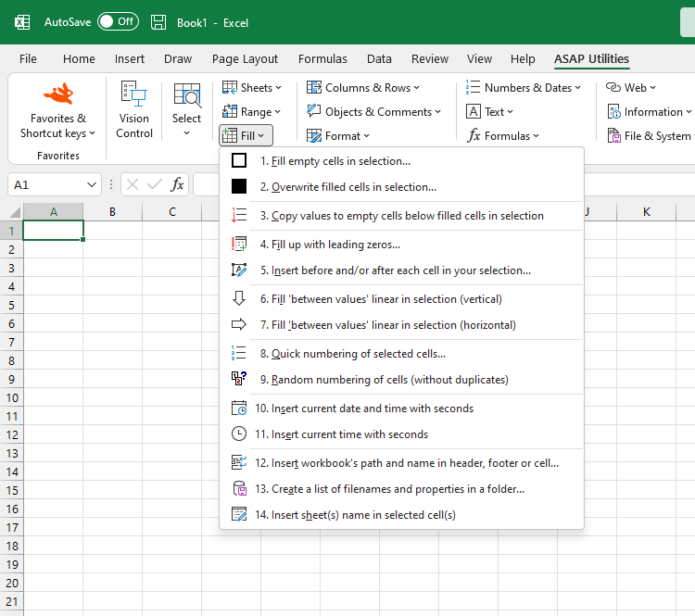
Task: Go to the Draw tab
Action: pyautogui.click(x=178, y=59)
